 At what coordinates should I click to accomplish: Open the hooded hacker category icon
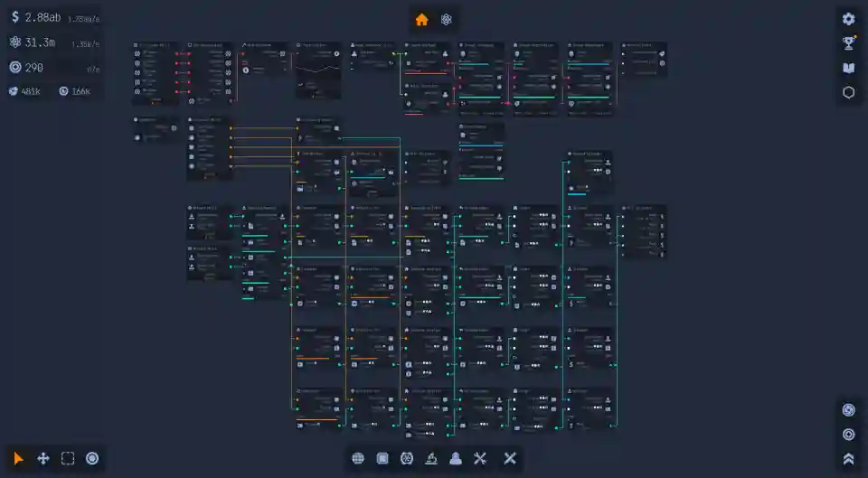456,459
